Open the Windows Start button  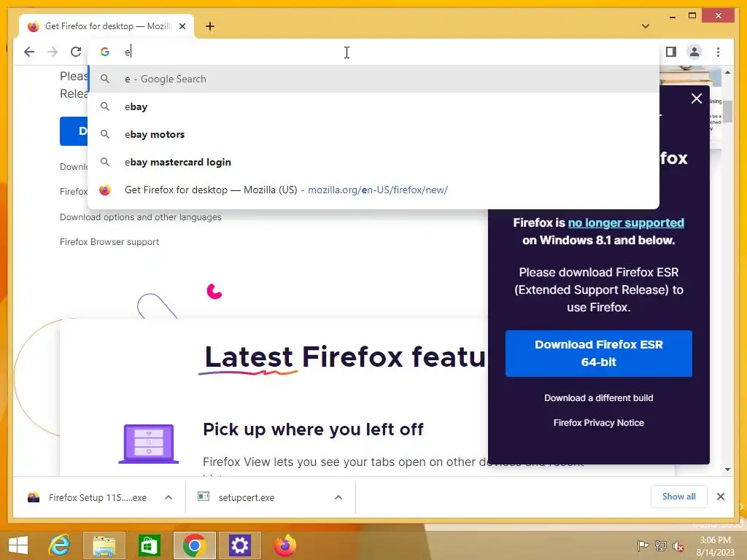click(x=18, y=545)
